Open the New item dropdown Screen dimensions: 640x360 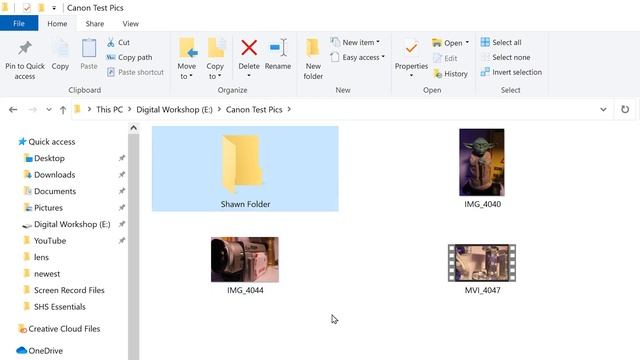(355, 42)
